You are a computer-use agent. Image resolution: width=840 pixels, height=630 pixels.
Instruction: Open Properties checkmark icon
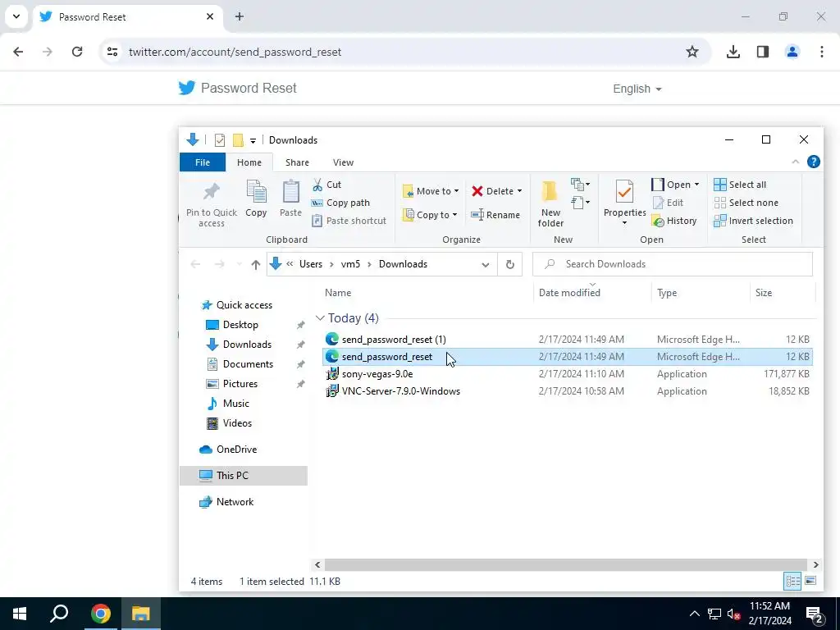tap(624, 192)
